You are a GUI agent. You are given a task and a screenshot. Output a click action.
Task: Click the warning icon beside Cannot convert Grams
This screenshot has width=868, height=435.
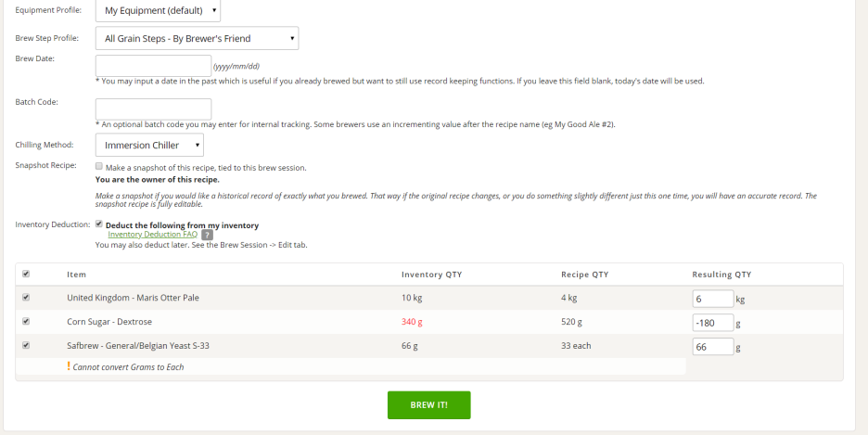tap(69, 365)
